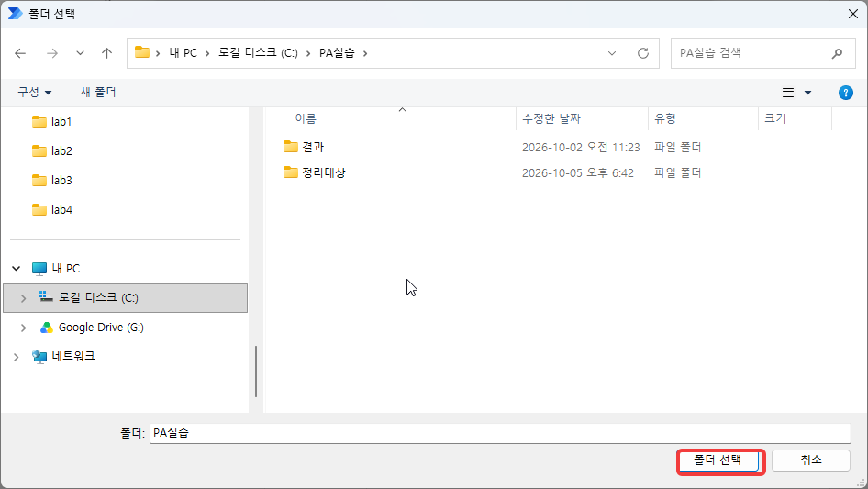868x489 pixels.
Task: Open the view options dropdown arrow
Action: 807,93
